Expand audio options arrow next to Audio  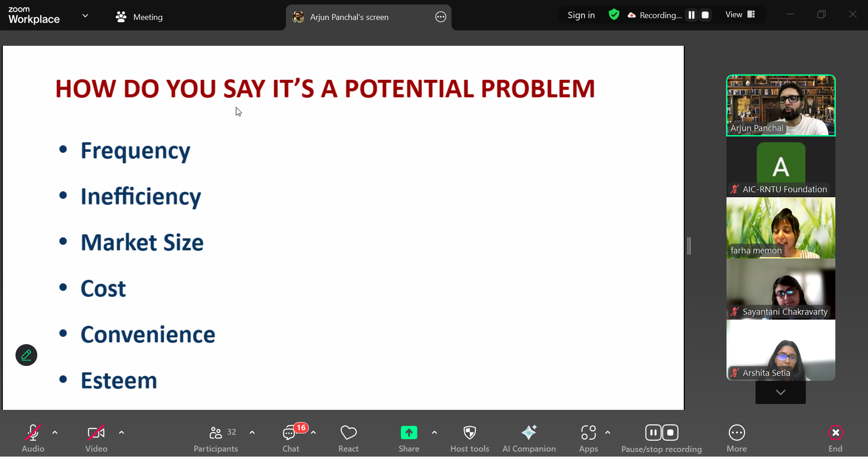point(55,433)
